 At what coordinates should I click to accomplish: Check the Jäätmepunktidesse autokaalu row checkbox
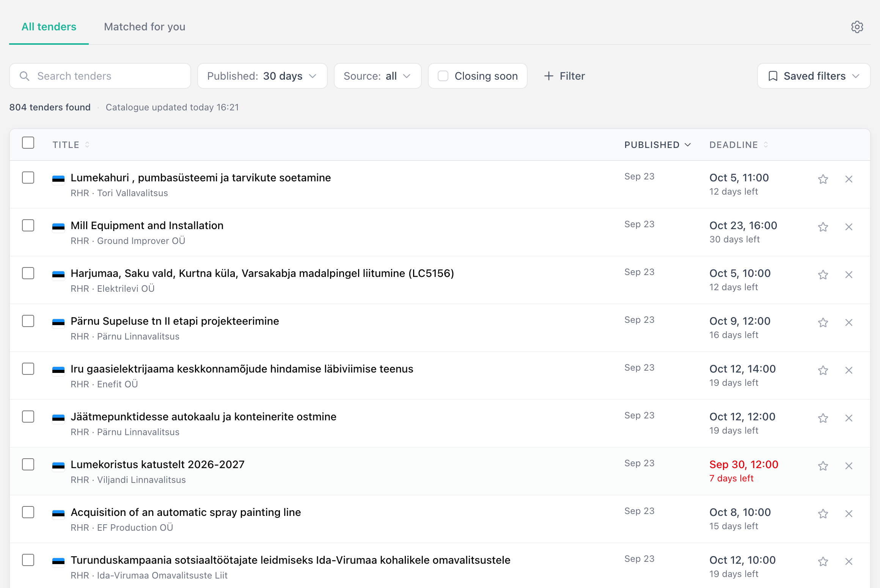pos(28,417)
